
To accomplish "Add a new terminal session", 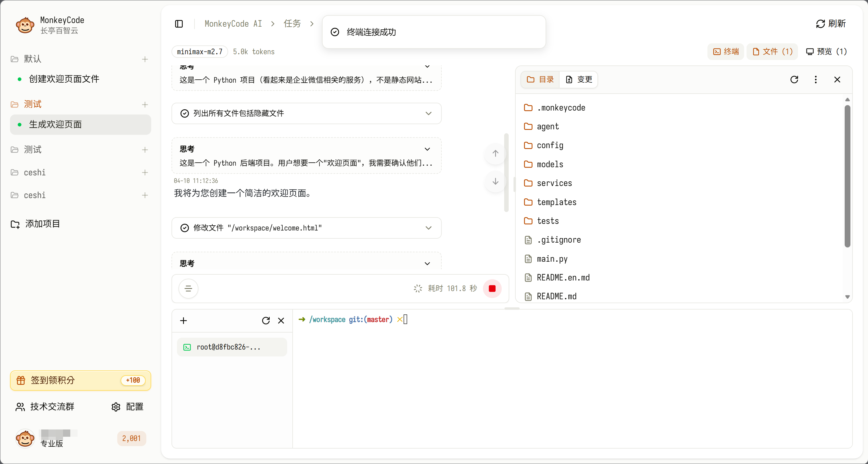I will point(183,320).
